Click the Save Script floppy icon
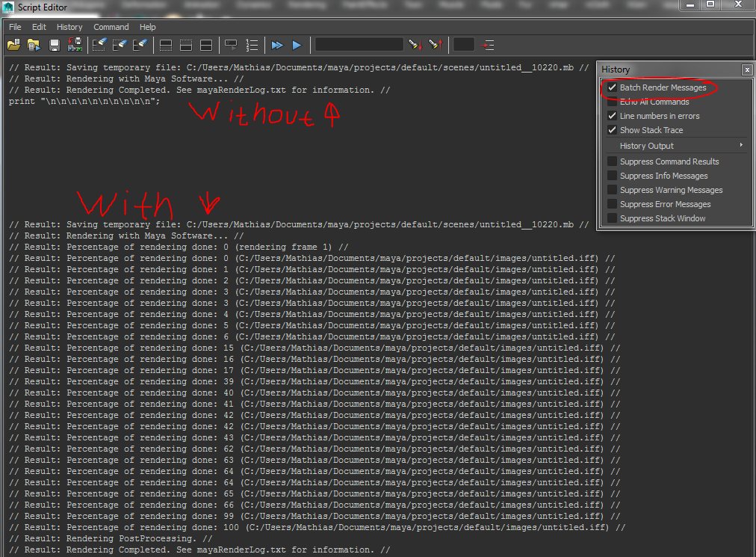This screenshot has width=756, height=557. click(55, 46)
